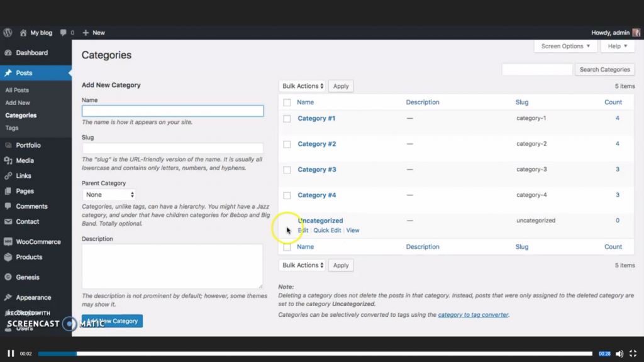Click the Search Categories button
Screen dimensions: 644x362
(x=604, y=69)
